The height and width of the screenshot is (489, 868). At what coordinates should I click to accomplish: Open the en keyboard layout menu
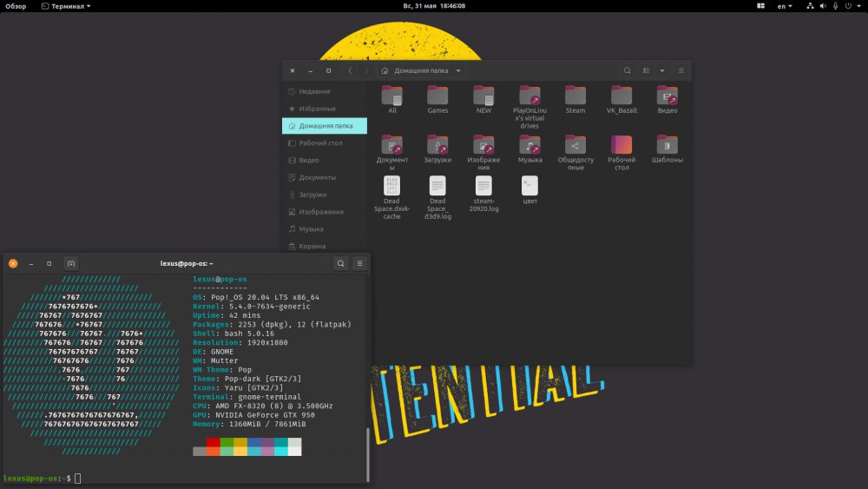[785, 6]
